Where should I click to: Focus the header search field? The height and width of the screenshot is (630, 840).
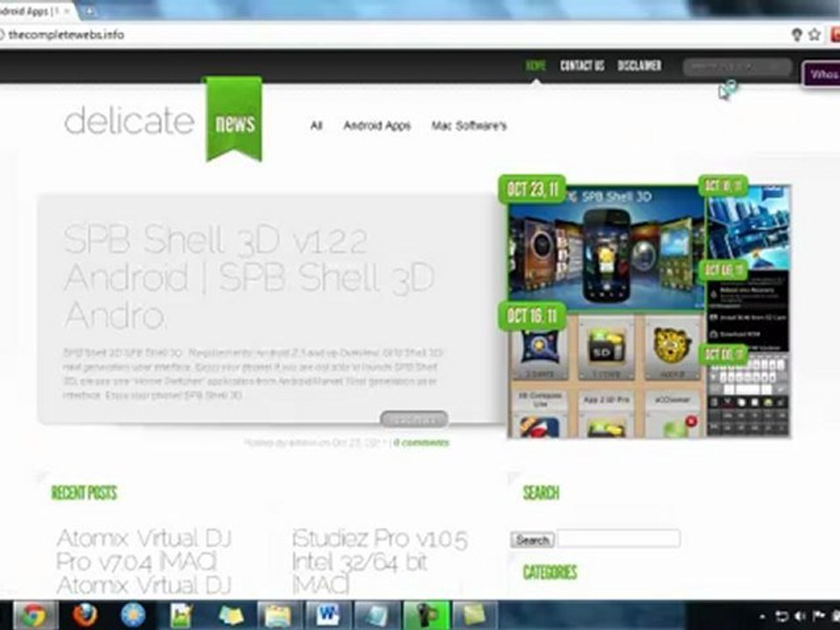pyautogui.click(x=737, y=67)
